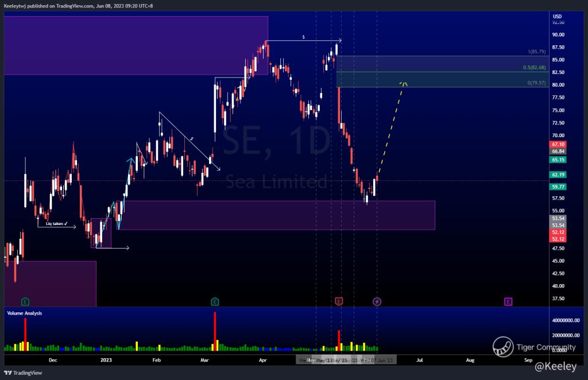This screenshot has height=380, width=588.
Task: Click Mar on the time axis
Action: tap(204, 360)
